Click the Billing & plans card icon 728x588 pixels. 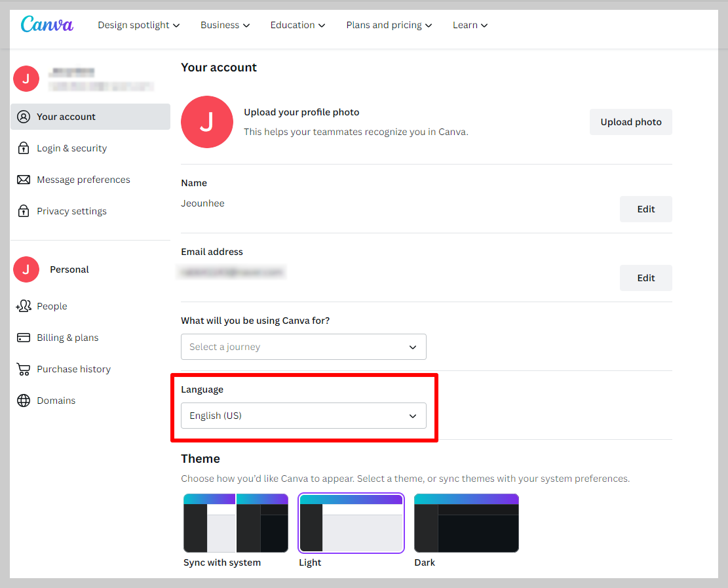24,338
